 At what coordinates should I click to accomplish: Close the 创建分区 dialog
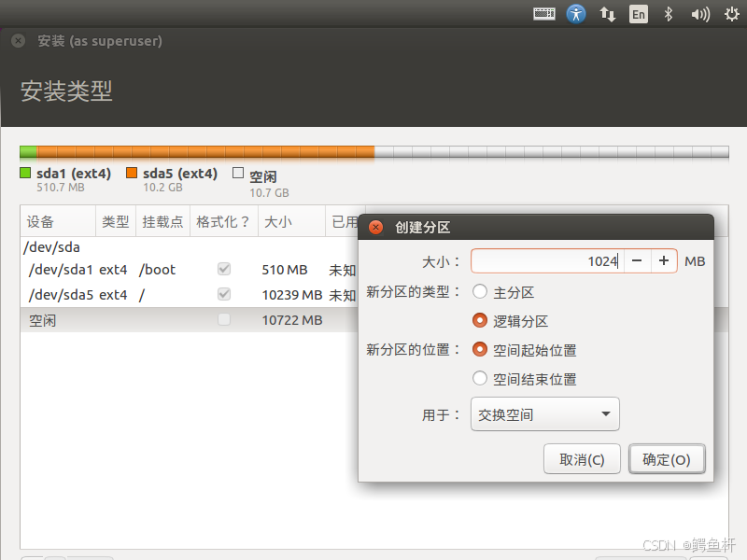[x=376, y=227]
